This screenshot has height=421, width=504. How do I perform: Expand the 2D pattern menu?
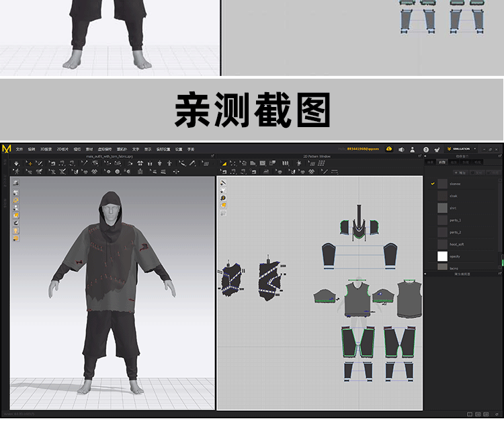62,149
